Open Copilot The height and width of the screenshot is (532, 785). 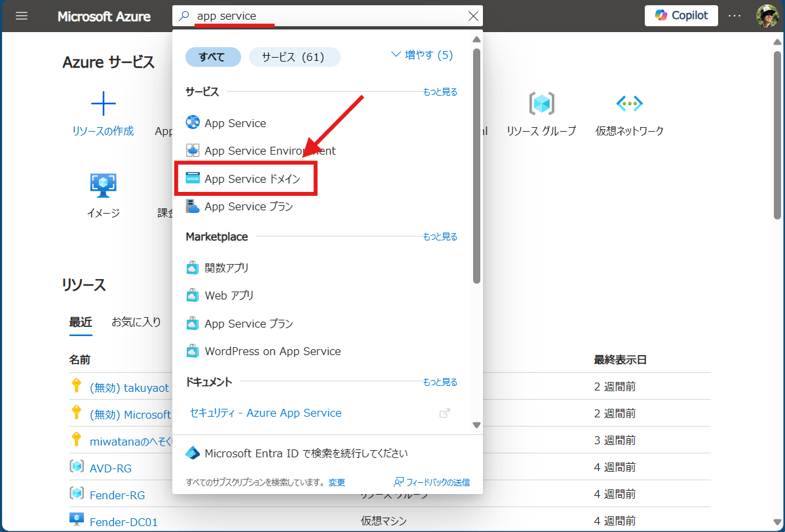(x=681, y=16)
